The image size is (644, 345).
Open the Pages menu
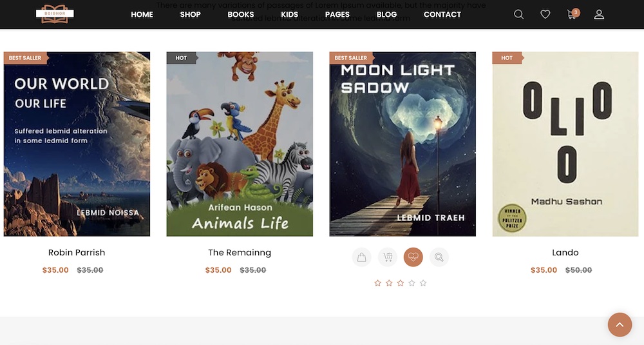(x=337, y=14)
